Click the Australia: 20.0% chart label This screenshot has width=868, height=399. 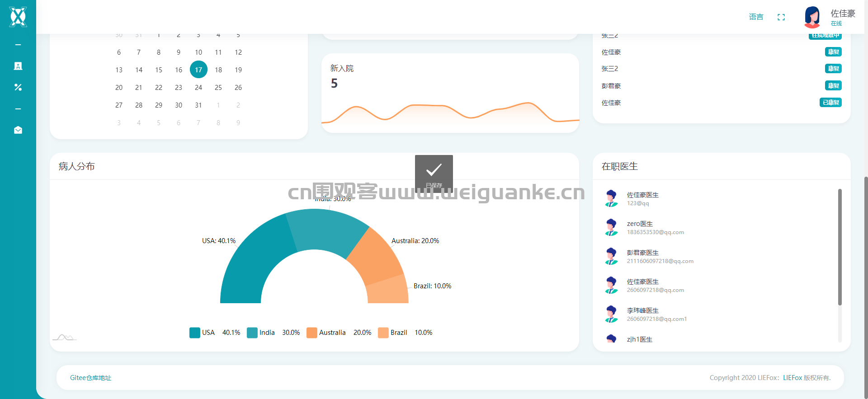pos(415,241)
